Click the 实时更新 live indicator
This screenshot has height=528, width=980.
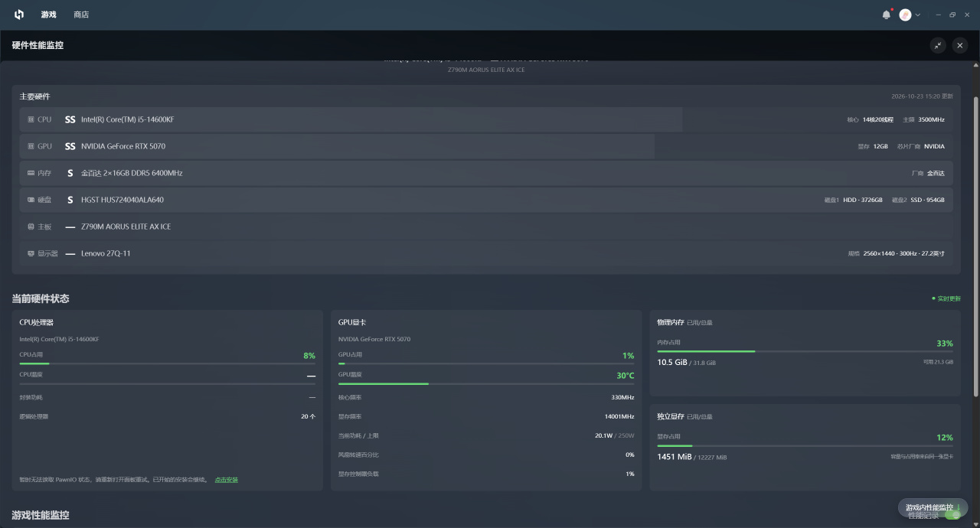coord(946,298)
